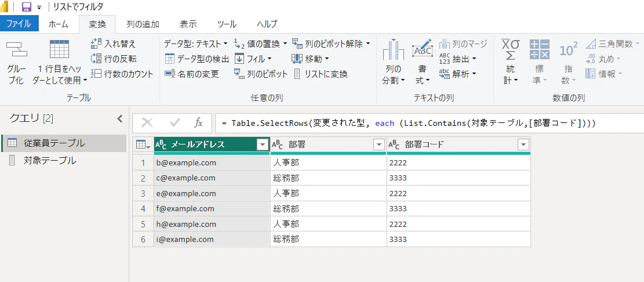The width and height of the screenshot is (644, 282).
Task: Click the ABC type icon of メールアドレス column
Action: 161,144
